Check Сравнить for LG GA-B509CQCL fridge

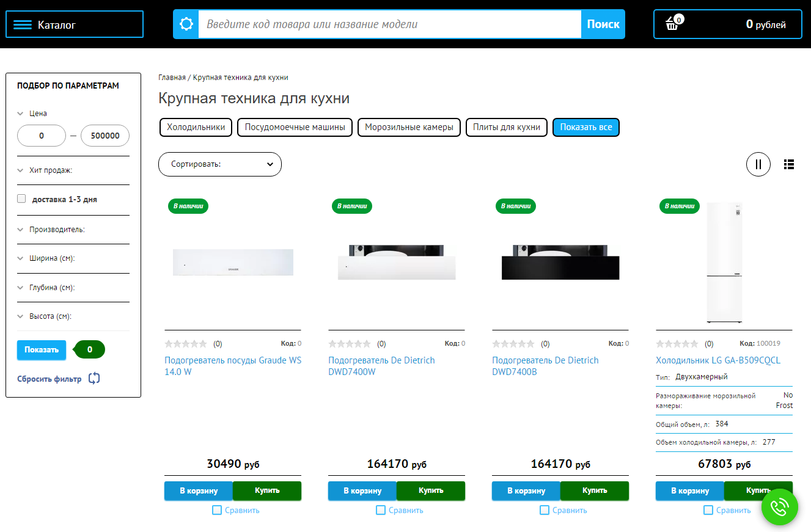click(708, 510)
